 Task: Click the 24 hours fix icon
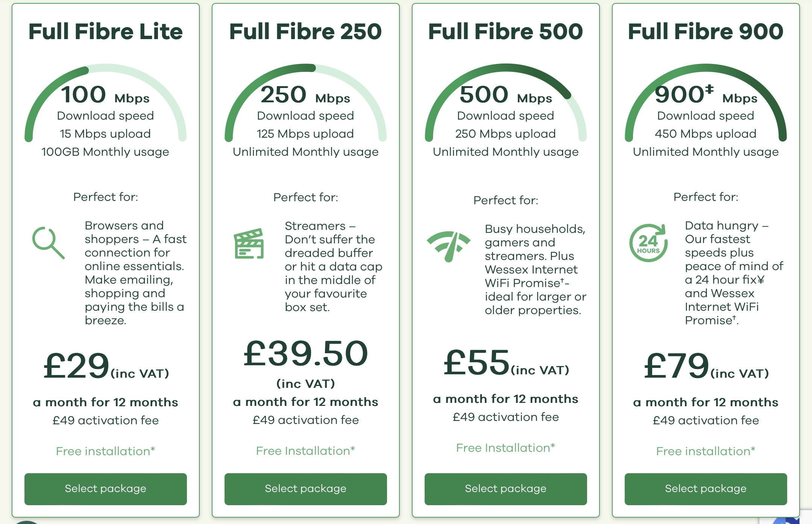point(649,243)
